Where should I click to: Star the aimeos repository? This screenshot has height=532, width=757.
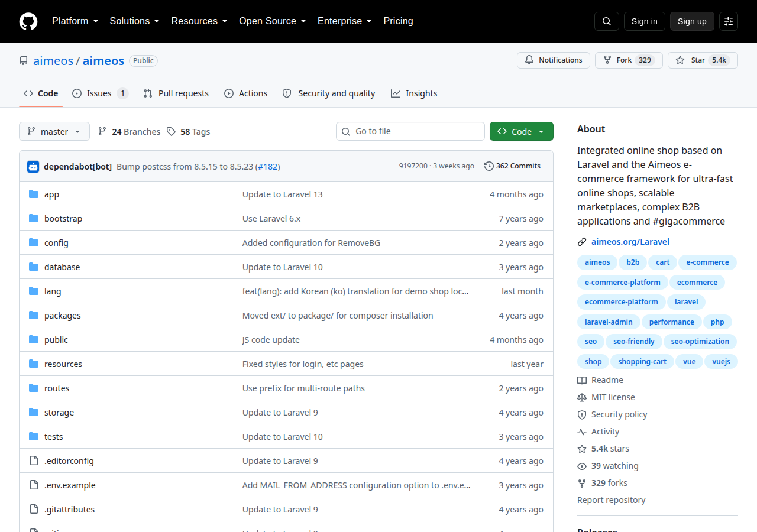click(x=703, y=60)
